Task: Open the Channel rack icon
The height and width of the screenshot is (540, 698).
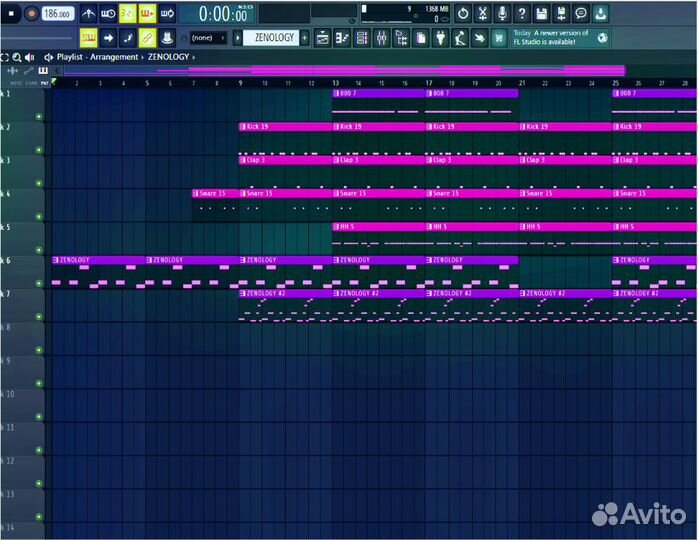Action: point(362,38)
